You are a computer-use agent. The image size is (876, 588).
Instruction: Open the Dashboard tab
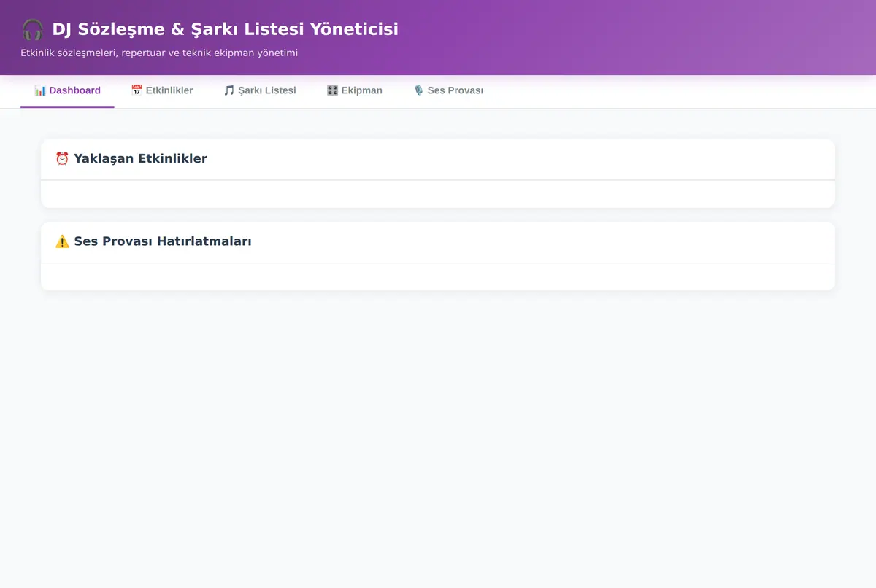[67, 90]
